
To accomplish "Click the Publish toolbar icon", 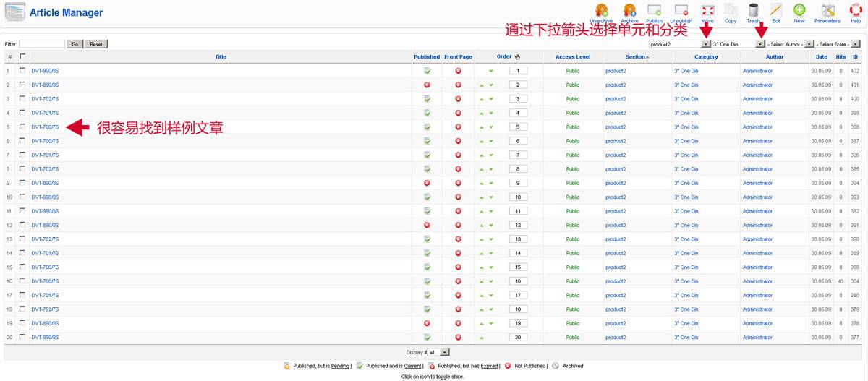I will [x=654, y=11].
